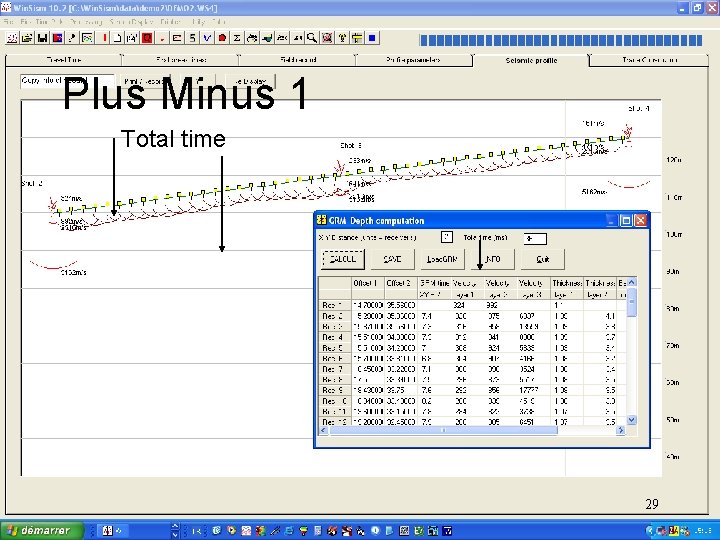Click the SAVE button in GRM dialog
This screenshot has height=540, width=720.
(392, 259)
